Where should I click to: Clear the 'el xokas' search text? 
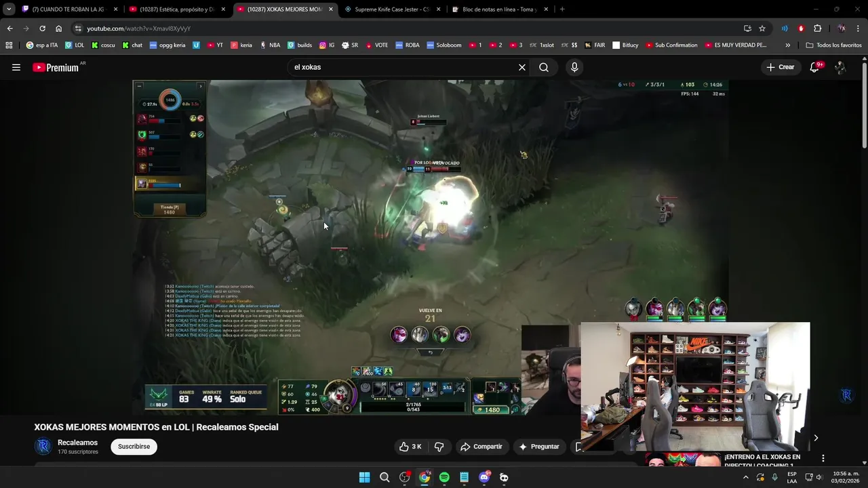pyautogui.click(x=522, y=67)
